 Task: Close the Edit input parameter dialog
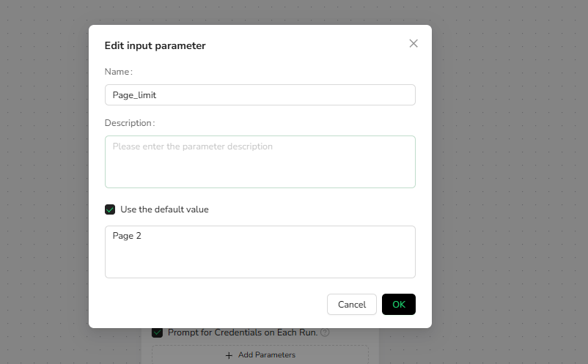[x=414, y=44]
